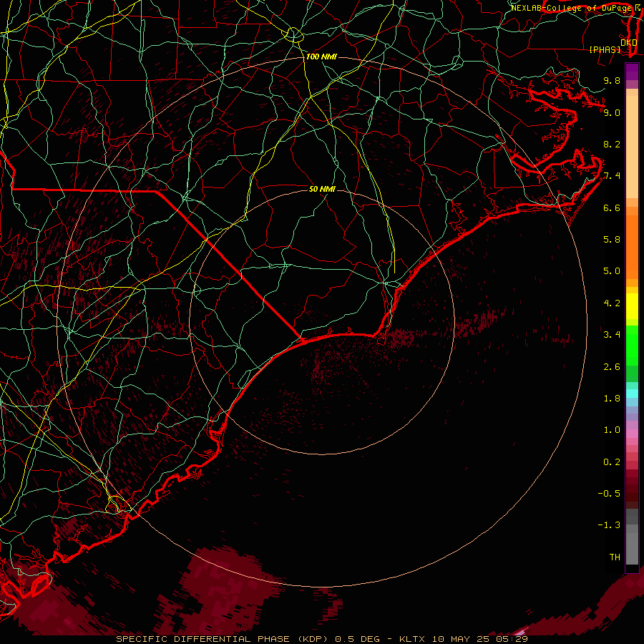This screenshot has width=644, height=644.
Task: Click the 0.5 DEG elevation text in caption
Action: 358,639
